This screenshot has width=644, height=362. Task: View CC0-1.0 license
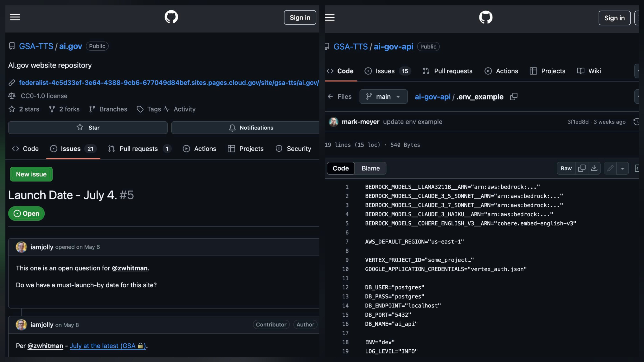tap(44, 96)
